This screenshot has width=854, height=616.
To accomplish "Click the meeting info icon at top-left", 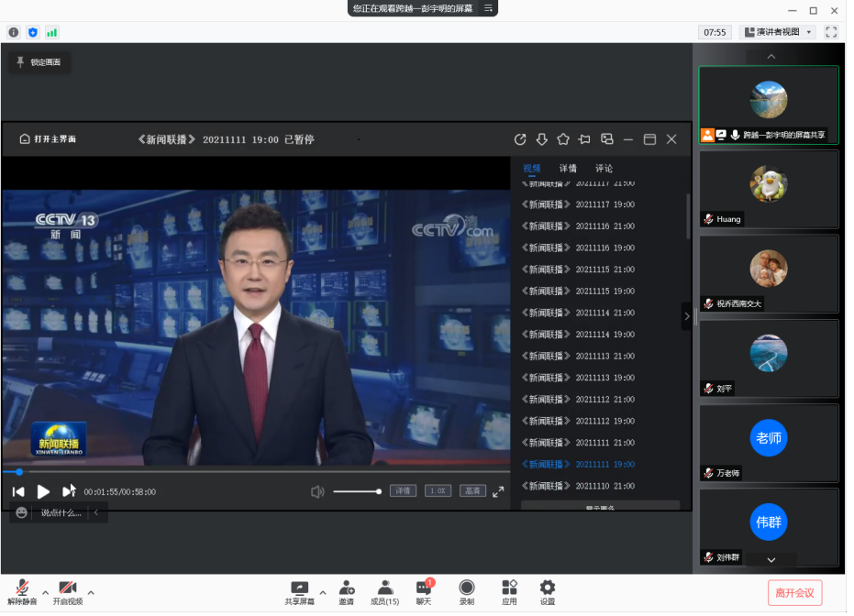I will tap(14, 32).
